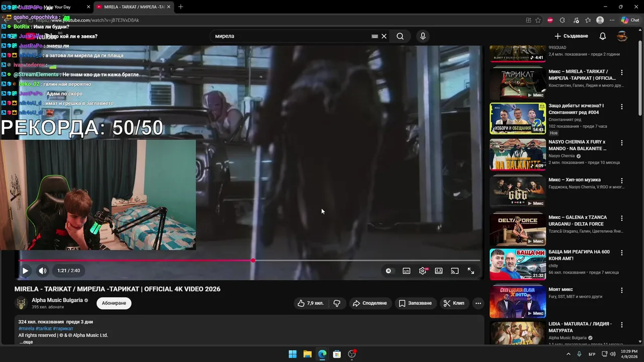Viewport: 644px width, 362px height.
Task: Open options for 'LIDIA - MATURATA' video
Action: (x=622, y=325)
